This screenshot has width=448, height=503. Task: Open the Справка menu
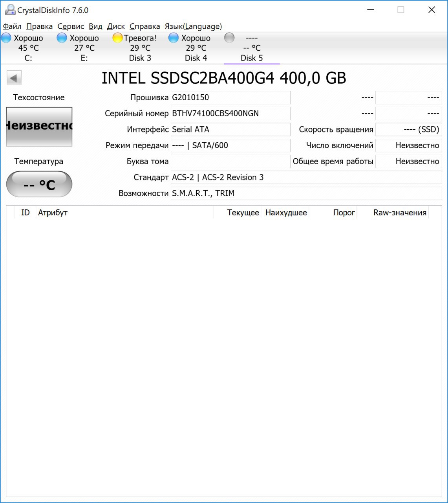pyautogui.click(x=145, y=26)
